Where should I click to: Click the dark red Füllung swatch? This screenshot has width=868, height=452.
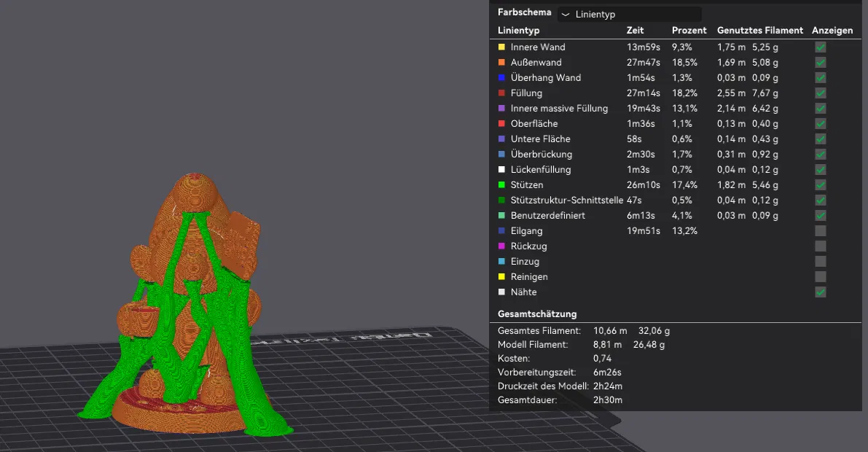pos(501,93)
